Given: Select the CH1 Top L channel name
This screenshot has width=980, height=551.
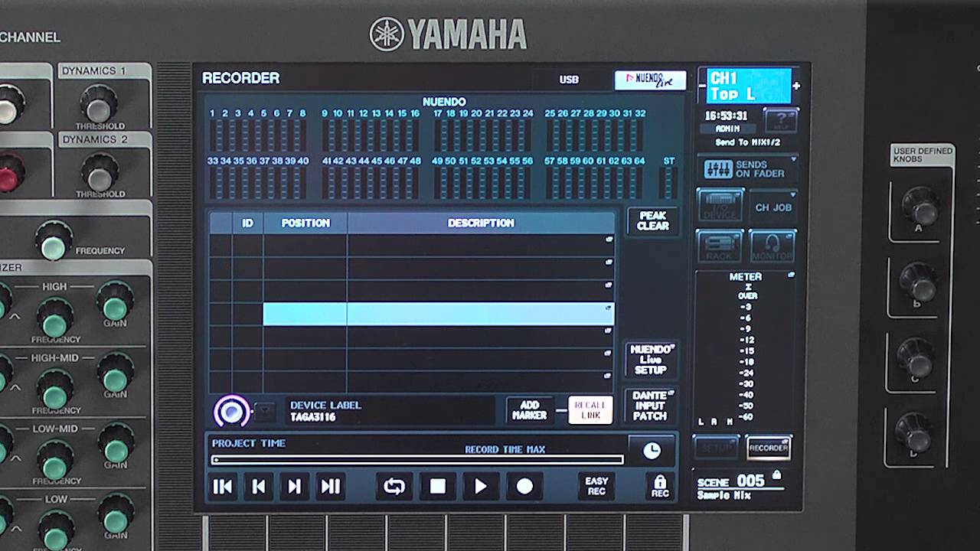Looking at the screenshot, I should tap(750, 86).
